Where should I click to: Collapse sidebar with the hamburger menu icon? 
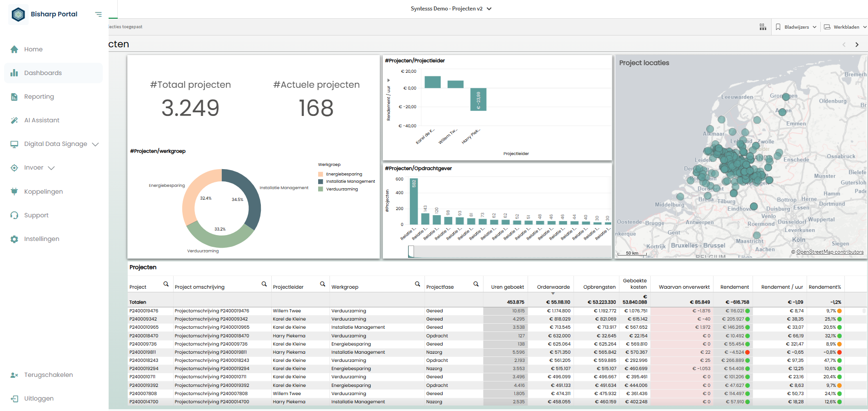click(x=98, y=15)
